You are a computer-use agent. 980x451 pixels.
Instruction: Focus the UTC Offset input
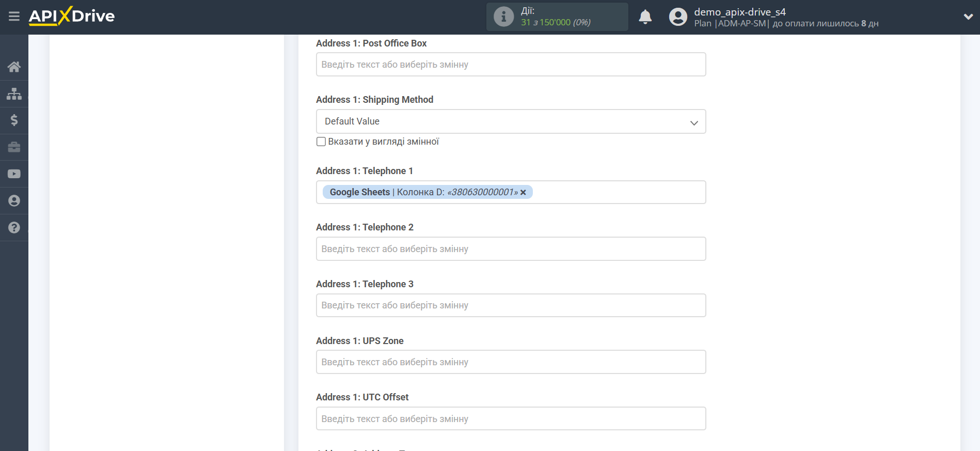coord(511,418)
